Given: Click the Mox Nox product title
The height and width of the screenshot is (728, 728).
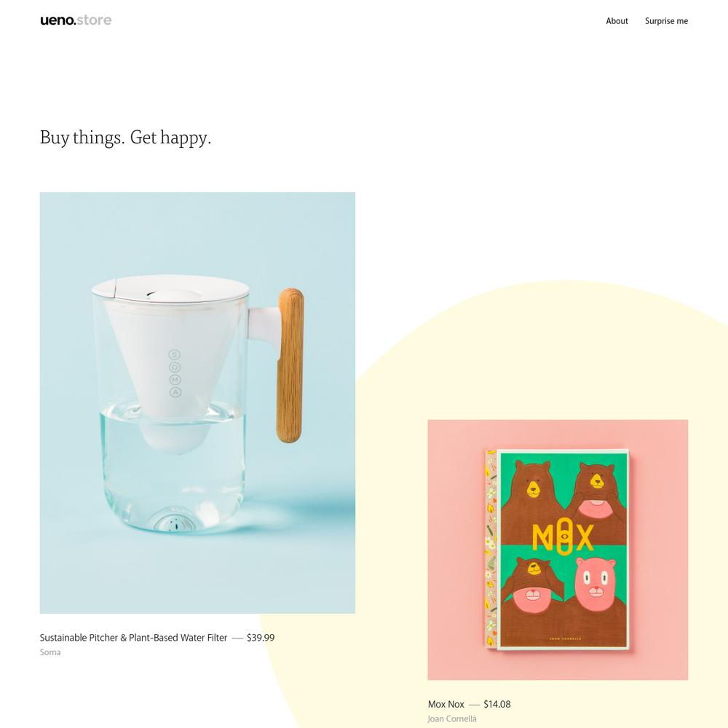Looking at the screenshot, I should click(x=446, y=704).
